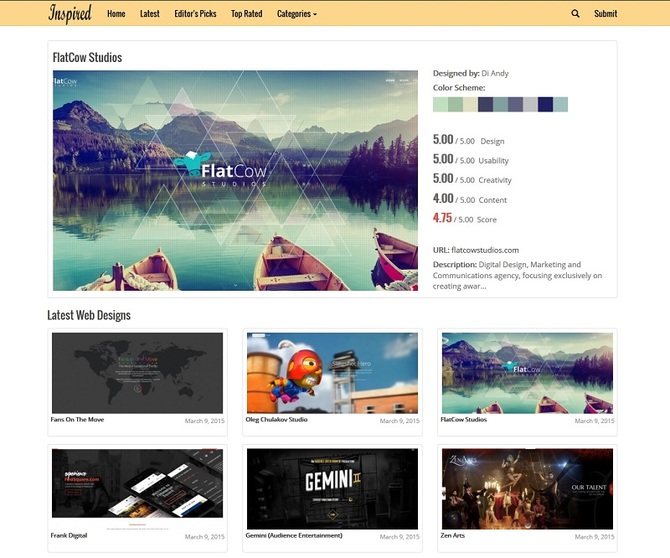The image size is (670, 558).
Task: Select the first light green swatch
Action: click(x=440, y=104)
